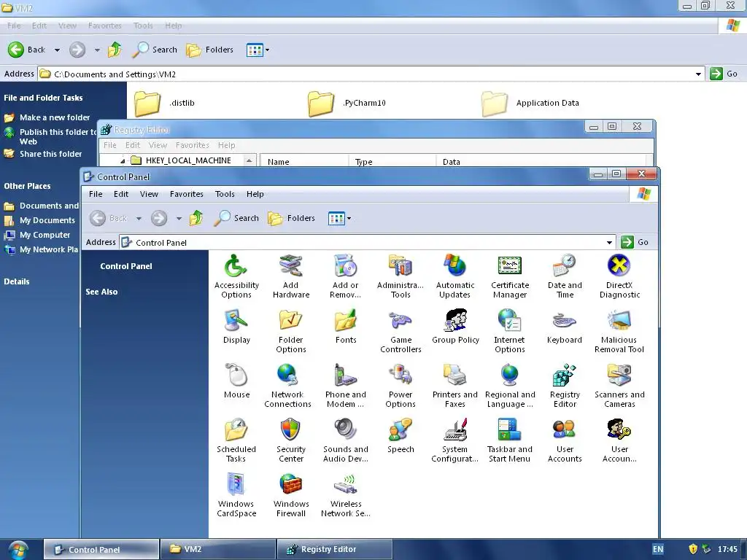Open Group Policy icon

[455, 327]
